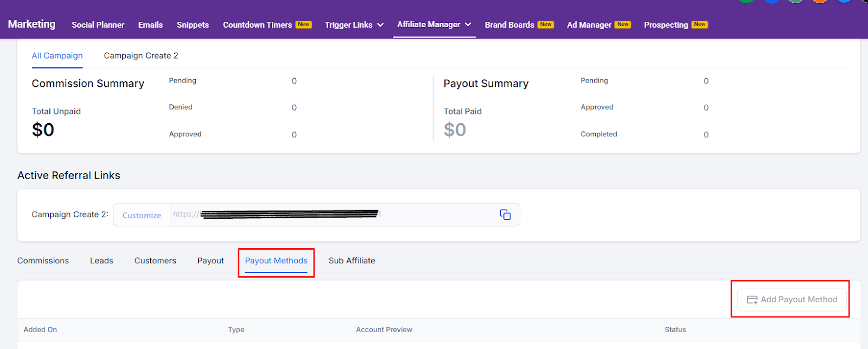
Task: Open the Payout tab
Action: pyautogui.click(x=210, y=261)
